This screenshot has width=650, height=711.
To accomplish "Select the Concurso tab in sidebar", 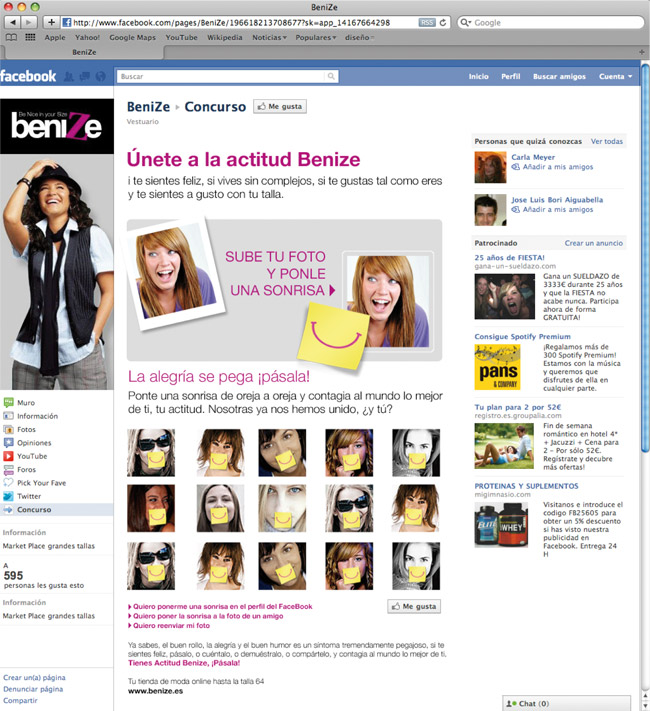I will [34, 509].
